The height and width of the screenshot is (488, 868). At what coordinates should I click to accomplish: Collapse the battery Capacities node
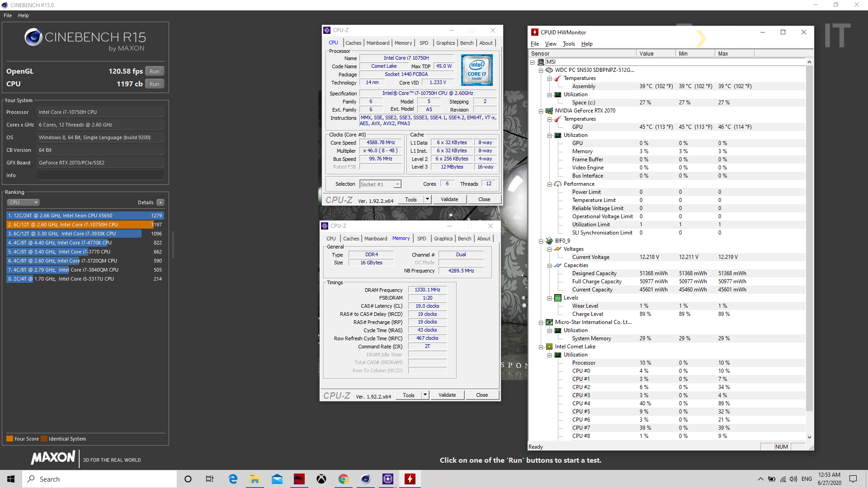point(549,265)
